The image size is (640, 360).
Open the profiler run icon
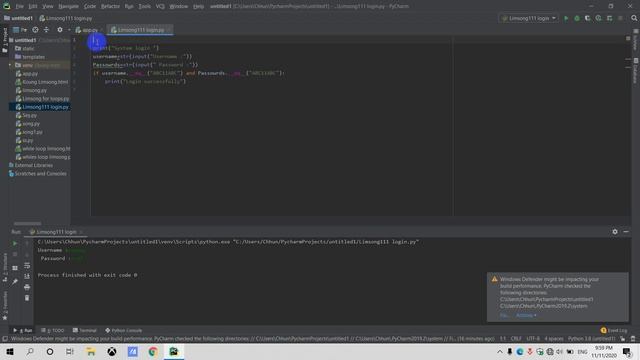tap(598, 18)
